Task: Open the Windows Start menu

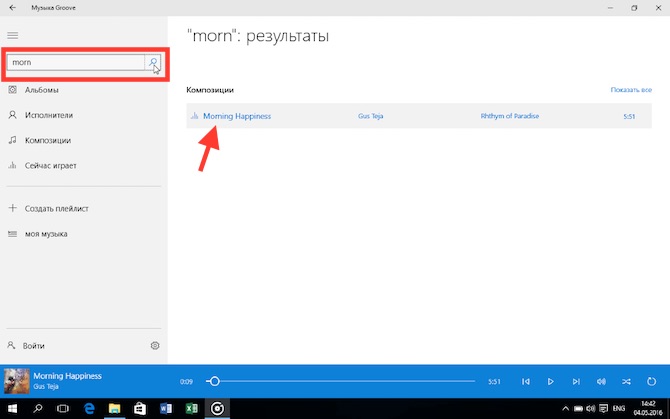Action: [x=12, y=409]
